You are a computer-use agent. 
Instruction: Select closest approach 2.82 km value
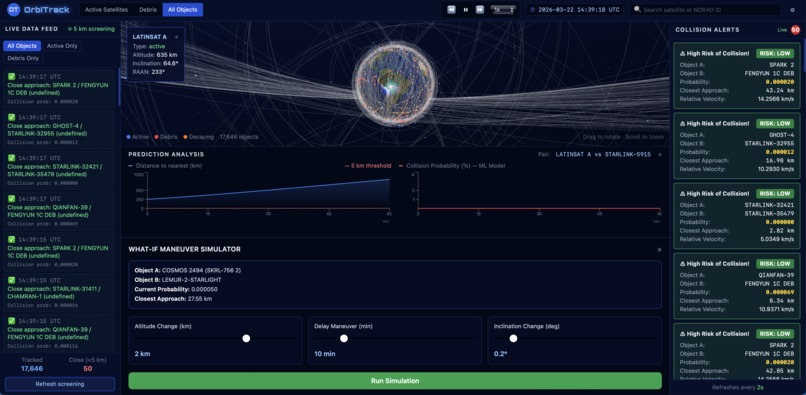[783, 230]
